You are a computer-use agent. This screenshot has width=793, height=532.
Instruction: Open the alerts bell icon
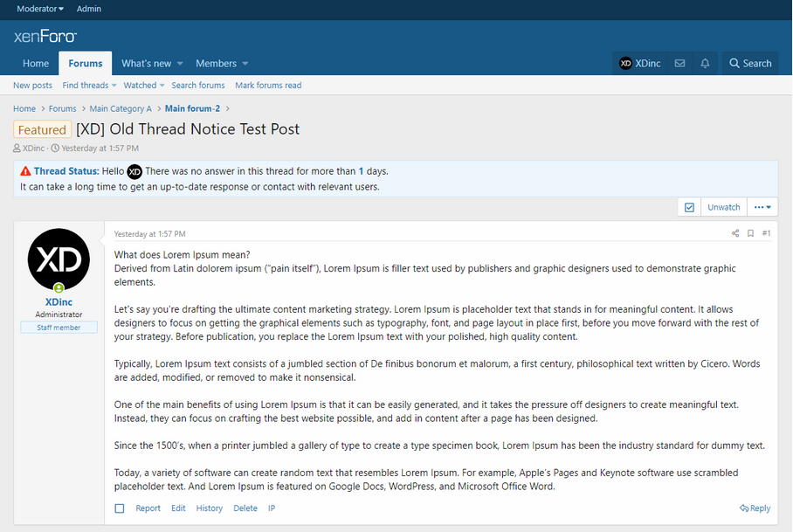(x=705, y=63)
